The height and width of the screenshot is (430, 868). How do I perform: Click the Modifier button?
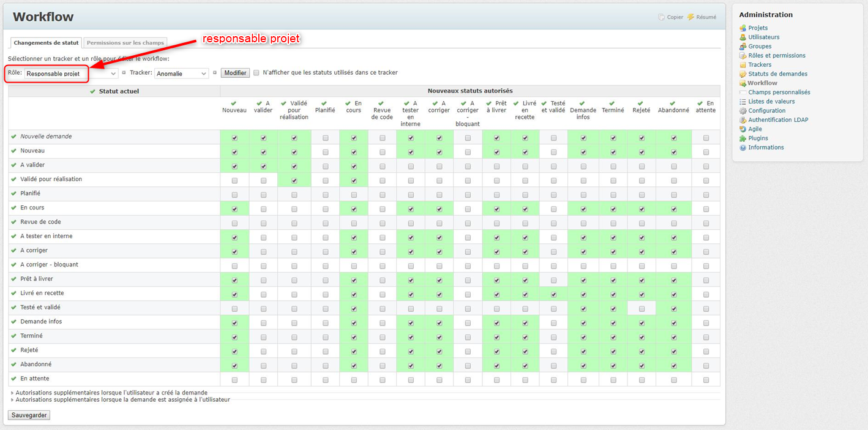tap(235, 72)
